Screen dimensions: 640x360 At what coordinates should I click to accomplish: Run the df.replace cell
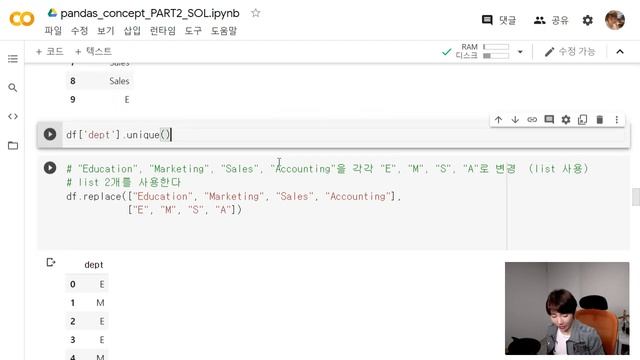[x=50, y=168]
